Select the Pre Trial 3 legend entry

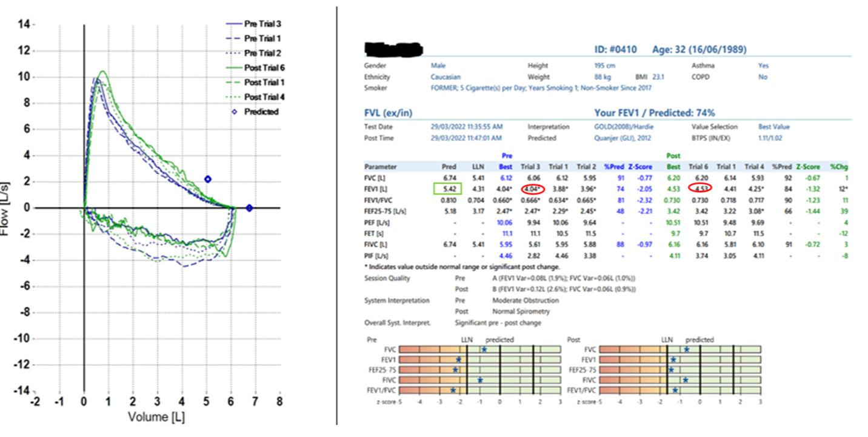coord(253,24)
